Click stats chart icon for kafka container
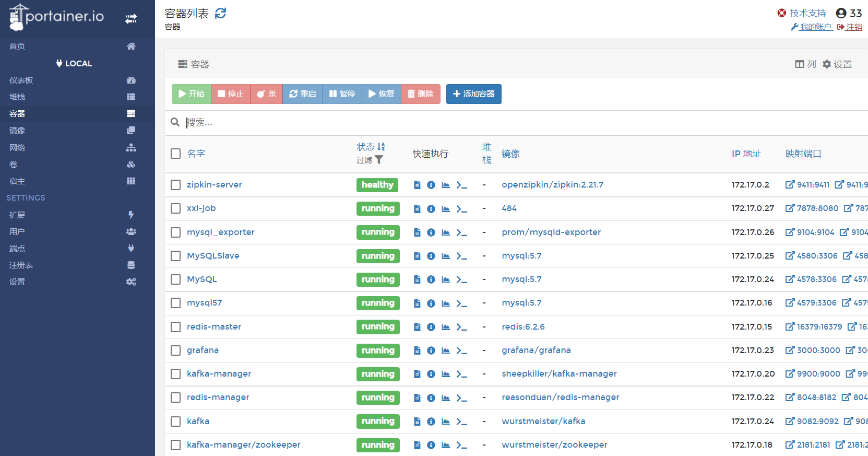The width and height of the screenshot is (868, 456). coord(446,422)
